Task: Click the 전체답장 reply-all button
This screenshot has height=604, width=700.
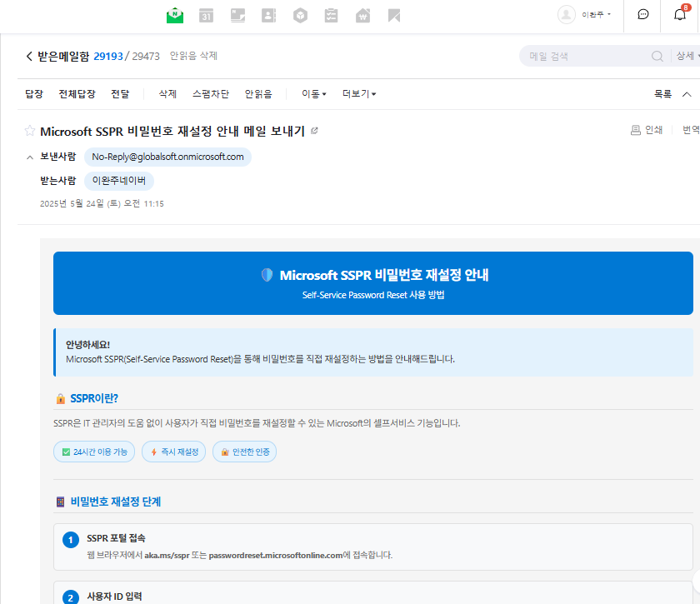Action: coord(77,94)
